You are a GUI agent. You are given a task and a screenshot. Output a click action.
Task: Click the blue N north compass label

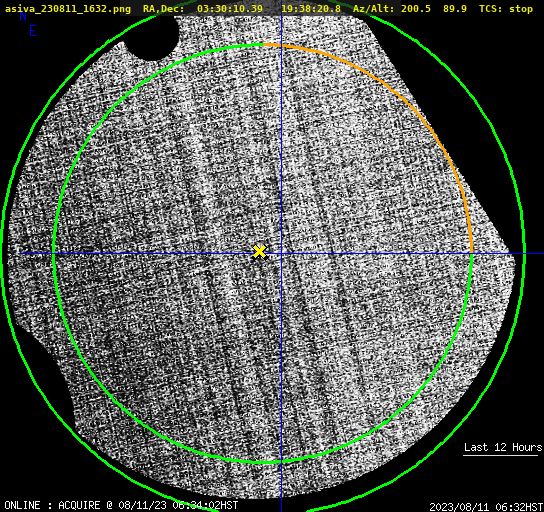pyautogui.click(x=23, y=16)
